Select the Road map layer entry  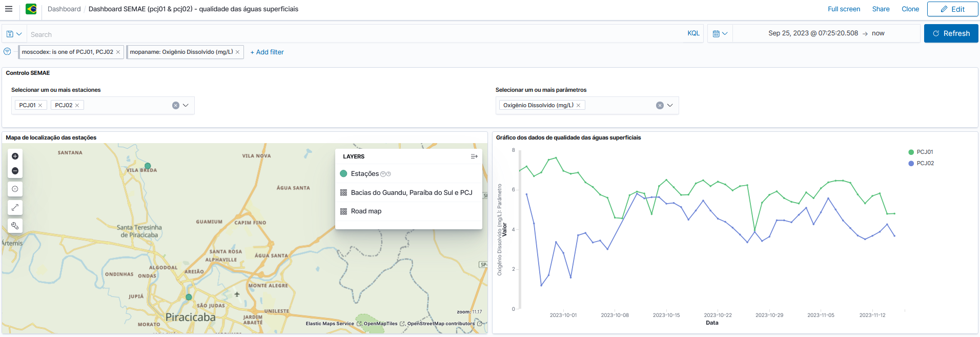(x=366, y=211)
